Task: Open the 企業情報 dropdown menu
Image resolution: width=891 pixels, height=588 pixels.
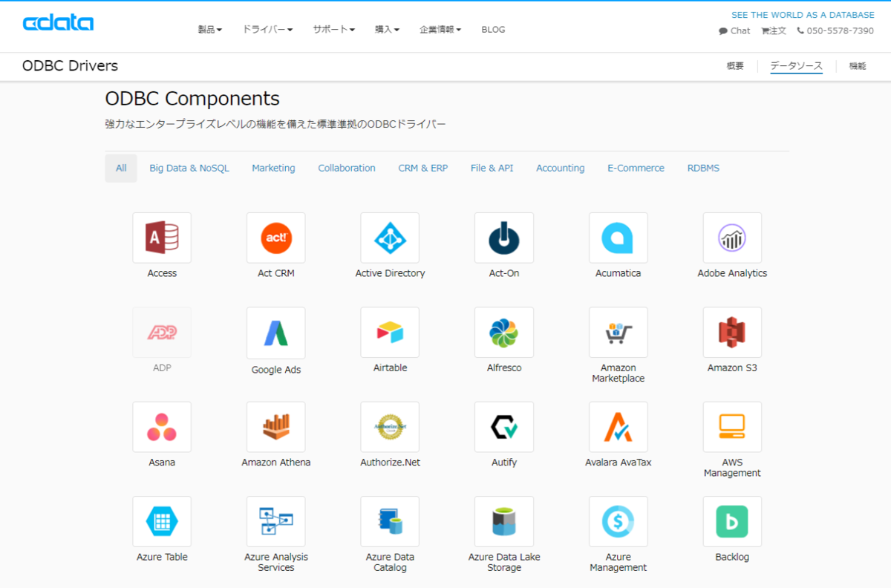Action: tap(440, 30)
